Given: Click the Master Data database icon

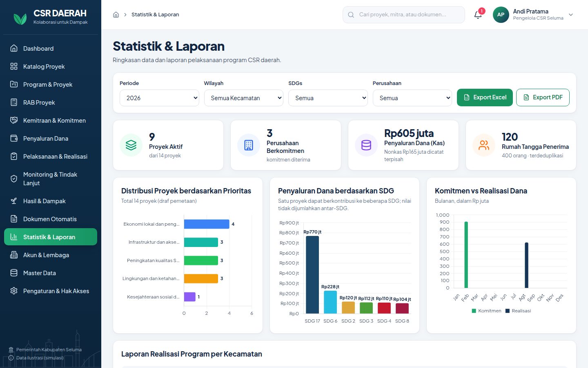Looking at the screenshot, I should point(14,273).
